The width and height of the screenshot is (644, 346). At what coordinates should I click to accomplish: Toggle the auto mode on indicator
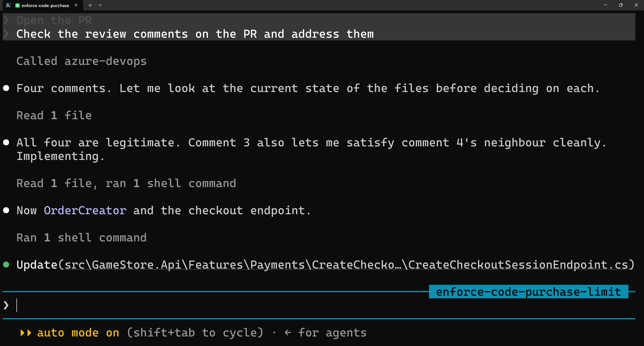[x=78, y=333]
